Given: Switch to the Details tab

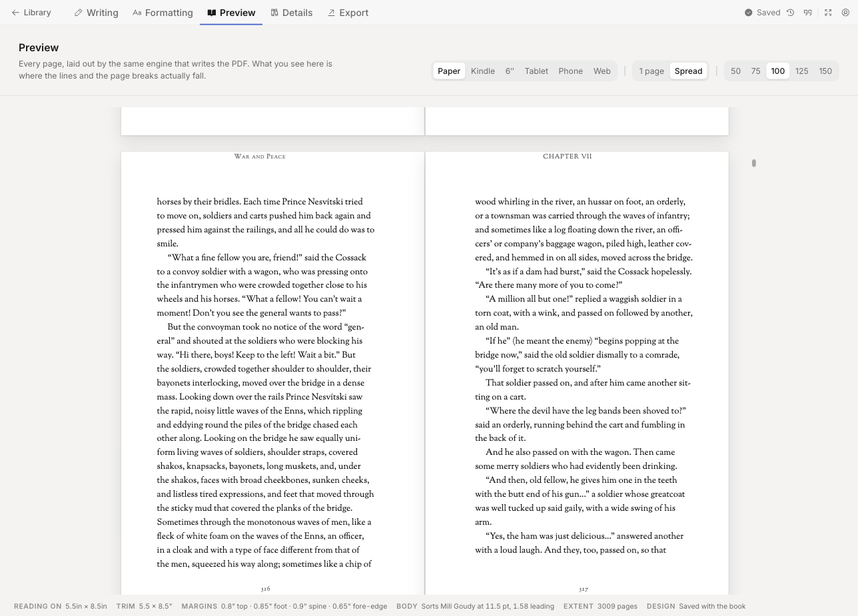Looking at the screenshot, I should click(x=291, y=13).
